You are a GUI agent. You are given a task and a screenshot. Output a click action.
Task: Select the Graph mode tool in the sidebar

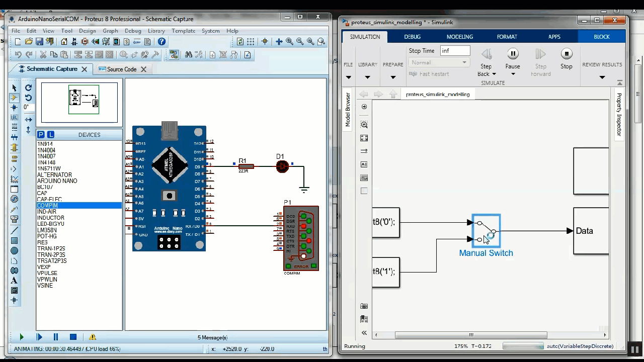click(14, 179)
